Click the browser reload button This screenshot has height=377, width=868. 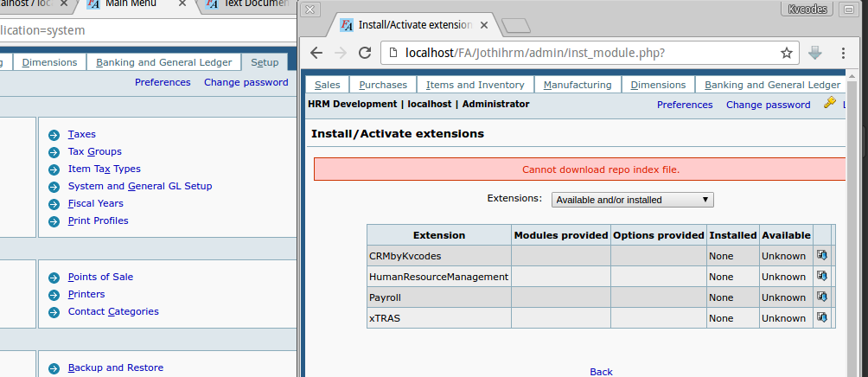pos(365,54)
